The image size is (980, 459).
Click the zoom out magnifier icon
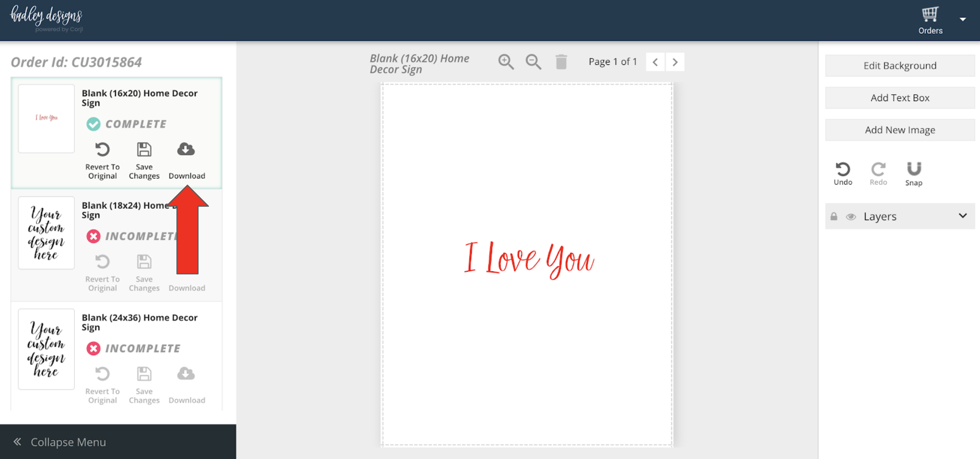point(533,62)
